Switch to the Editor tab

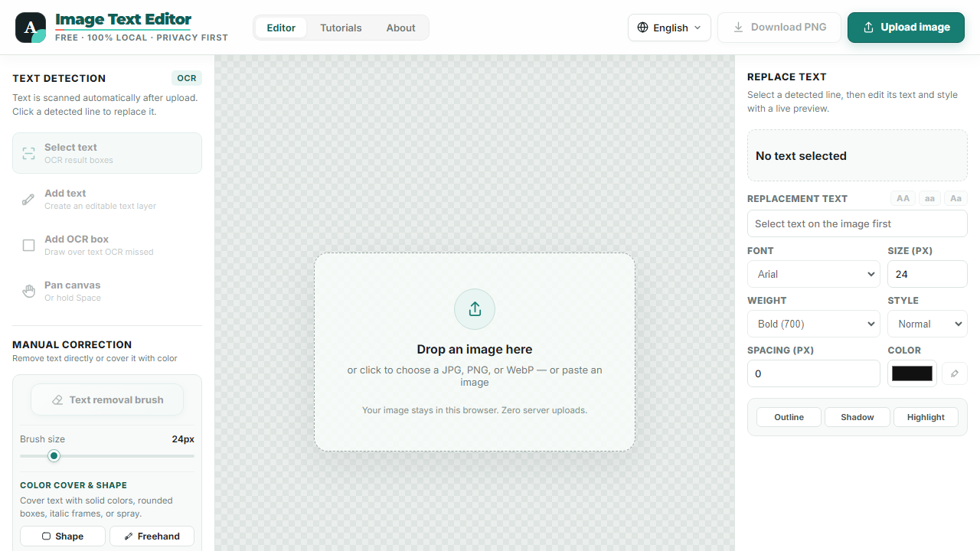(281, 28)
